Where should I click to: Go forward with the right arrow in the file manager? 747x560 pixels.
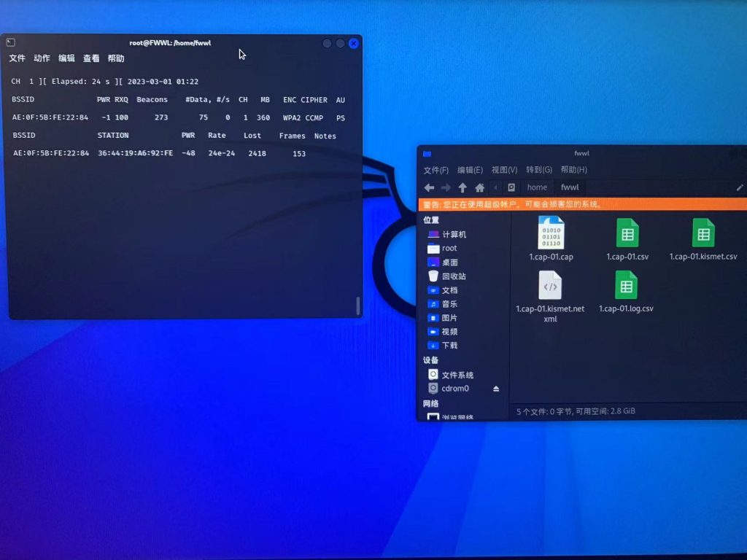point(446,187)
